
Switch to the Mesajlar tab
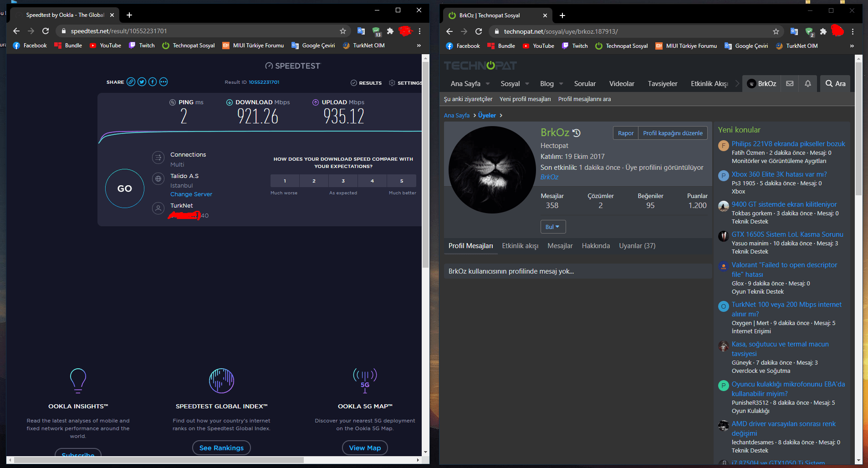click(x=560, y=246)
